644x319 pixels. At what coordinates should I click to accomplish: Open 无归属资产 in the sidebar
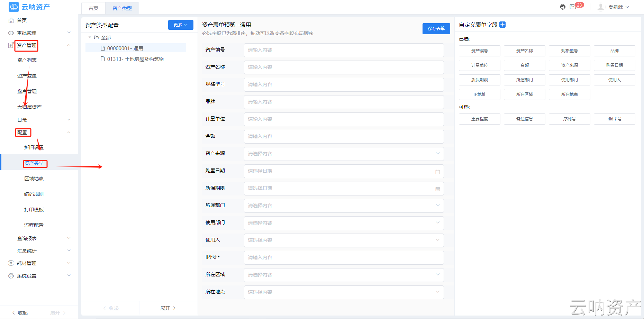pyautogui.click(x=29, y=107)
